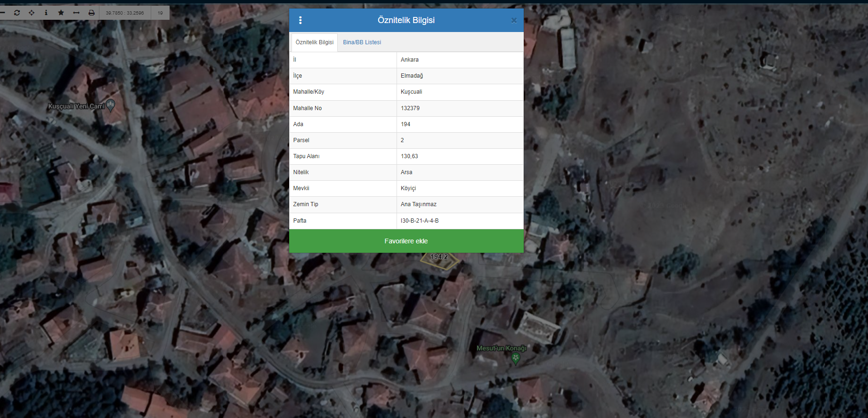Viewport: 868px width, 418px height.
Task: Click the coordinates 39.7850 : 33.2596 display
Action: [125, 13]
